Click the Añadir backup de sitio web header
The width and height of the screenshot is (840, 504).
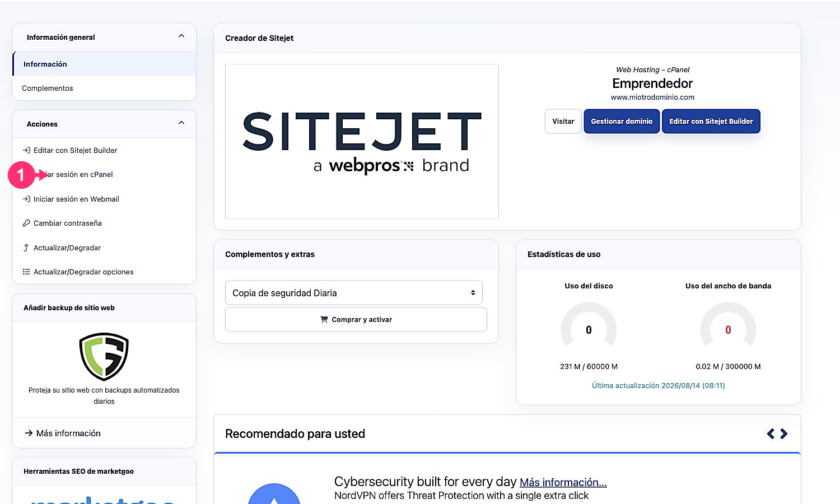(69, 307)
